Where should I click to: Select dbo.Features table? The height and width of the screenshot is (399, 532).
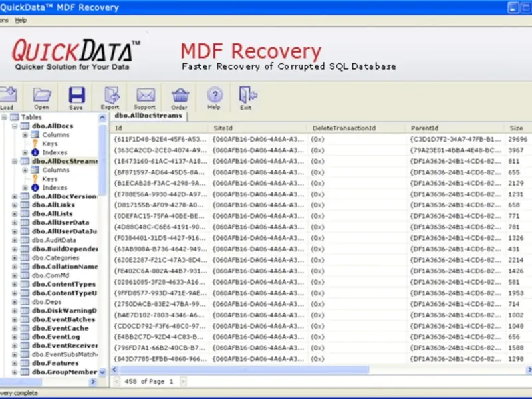click(55, 363)
